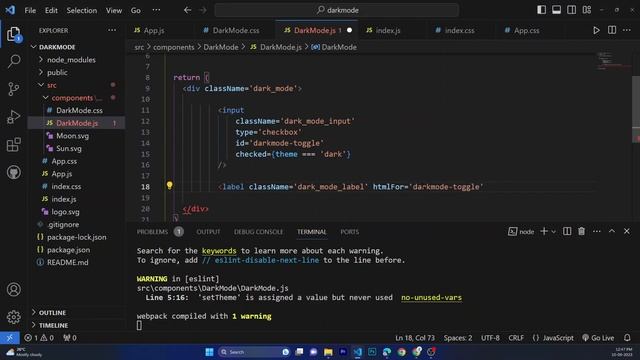
Task: Open the PORTS panel tab
Action: 350,231
